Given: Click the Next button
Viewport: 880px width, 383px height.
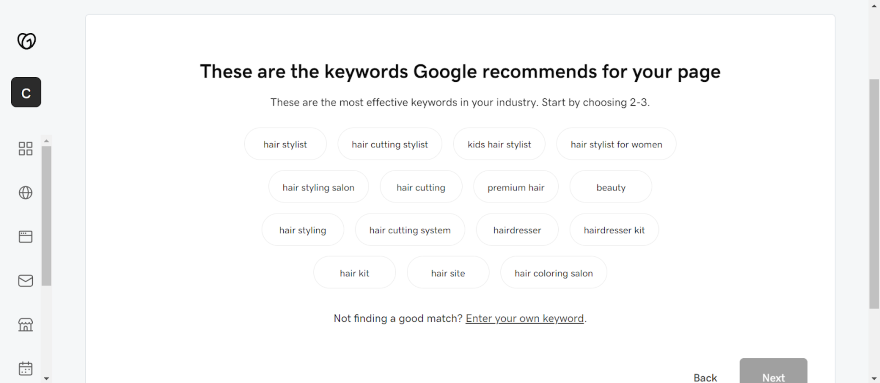Looking at the screenshot, I should [x=773, y=372].
